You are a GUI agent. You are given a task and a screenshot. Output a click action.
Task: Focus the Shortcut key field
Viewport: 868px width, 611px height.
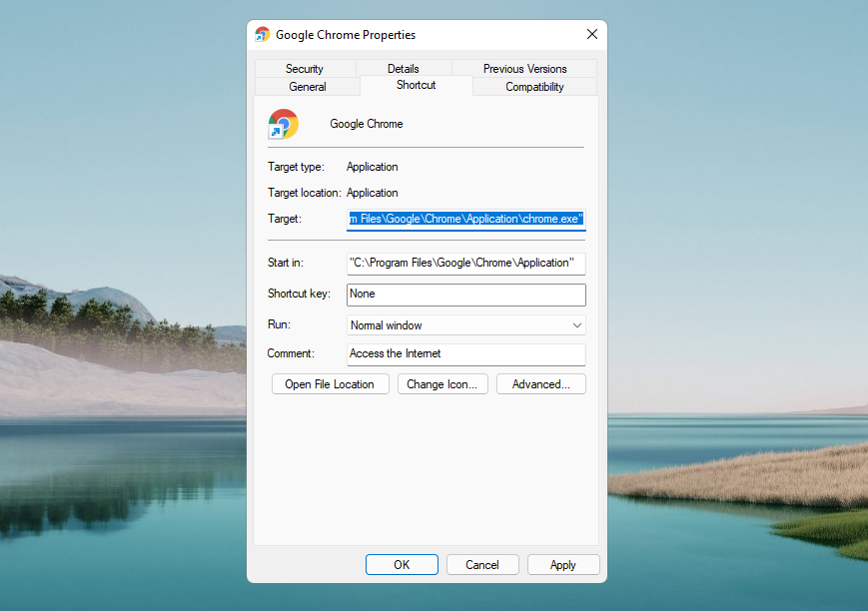pyautogui.click(x=466, y=295)
